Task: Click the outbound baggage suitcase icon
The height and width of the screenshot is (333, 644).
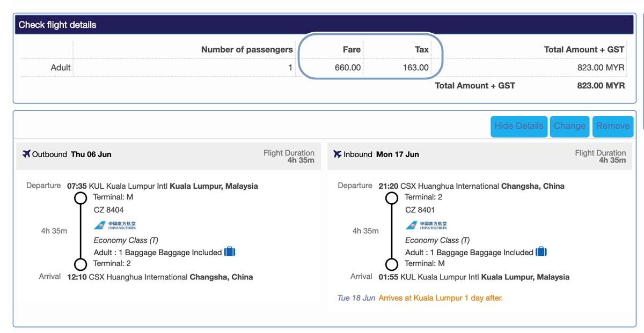Action: (x=230, y=251)
